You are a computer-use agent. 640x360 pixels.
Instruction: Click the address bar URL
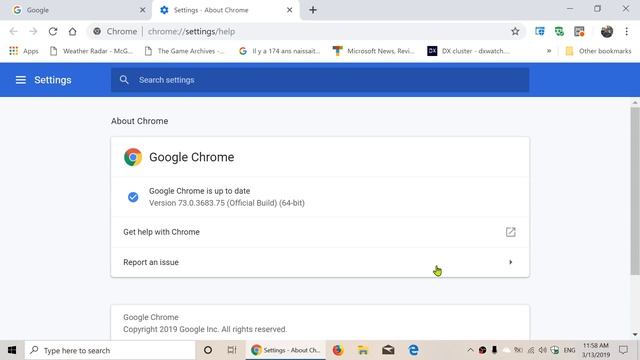click(191, 31)
